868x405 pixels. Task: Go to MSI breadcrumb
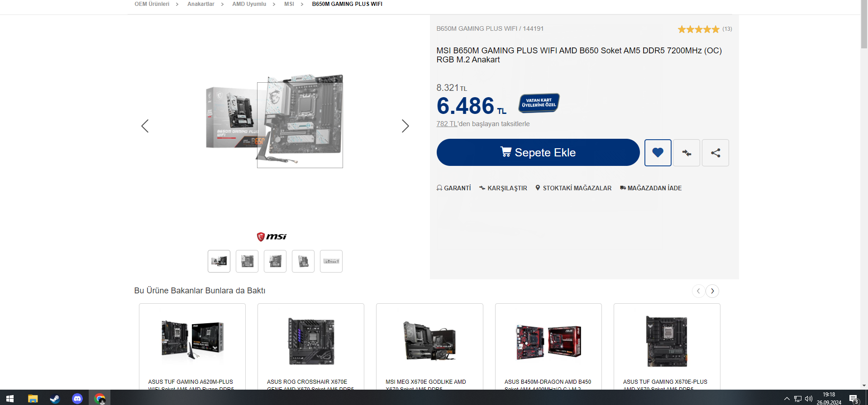coord(289,4)
